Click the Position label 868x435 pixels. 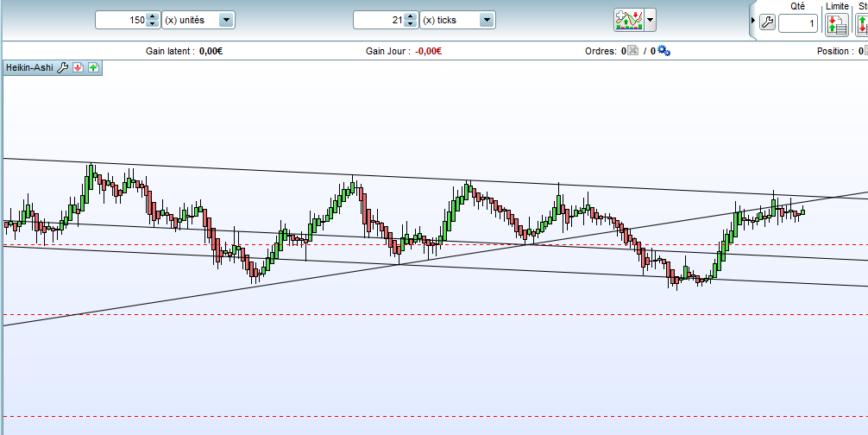click(835, 51)
